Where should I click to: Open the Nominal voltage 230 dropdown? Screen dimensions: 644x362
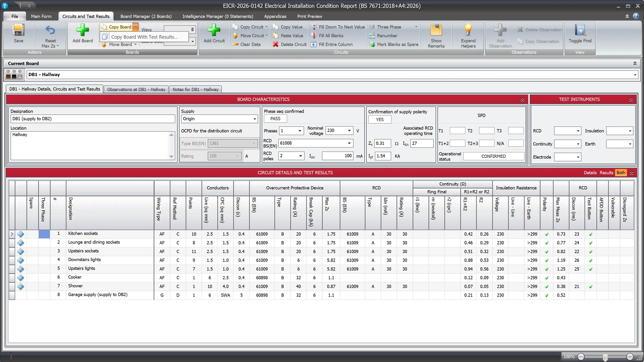[x=349, y=130]
